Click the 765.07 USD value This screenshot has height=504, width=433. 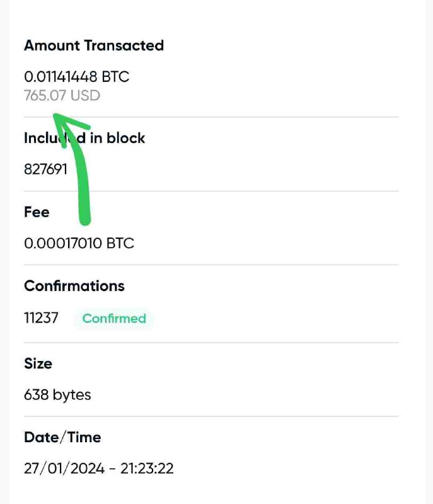point(62,96)
